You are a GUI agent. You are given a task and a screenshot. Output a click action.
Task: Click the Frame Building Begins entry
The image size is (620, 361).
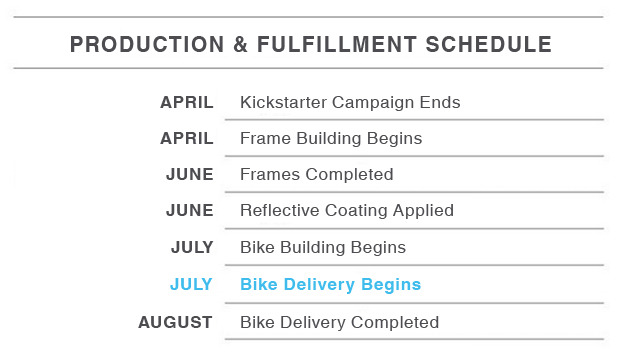(x=331, y=138)
